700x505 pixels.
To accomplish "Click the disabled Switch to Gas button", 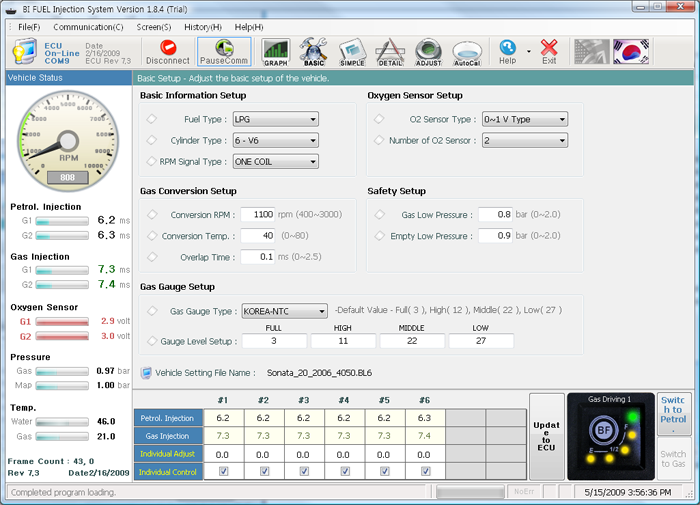I will tap(673, 459).
